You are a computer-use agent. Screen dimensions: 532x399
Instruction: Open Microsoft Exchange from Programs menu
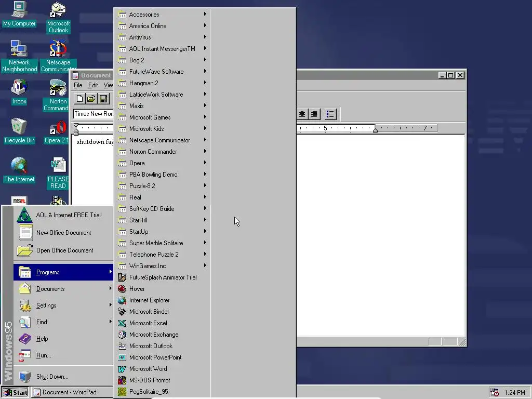click(162, 335)
